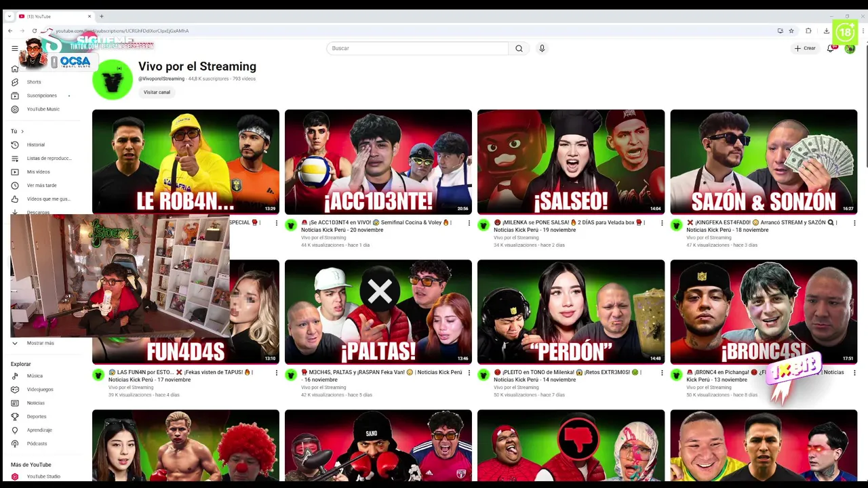Screen dimensions: 868x488
Task: Open the Noticias explore icon
Action: (14, 403)
